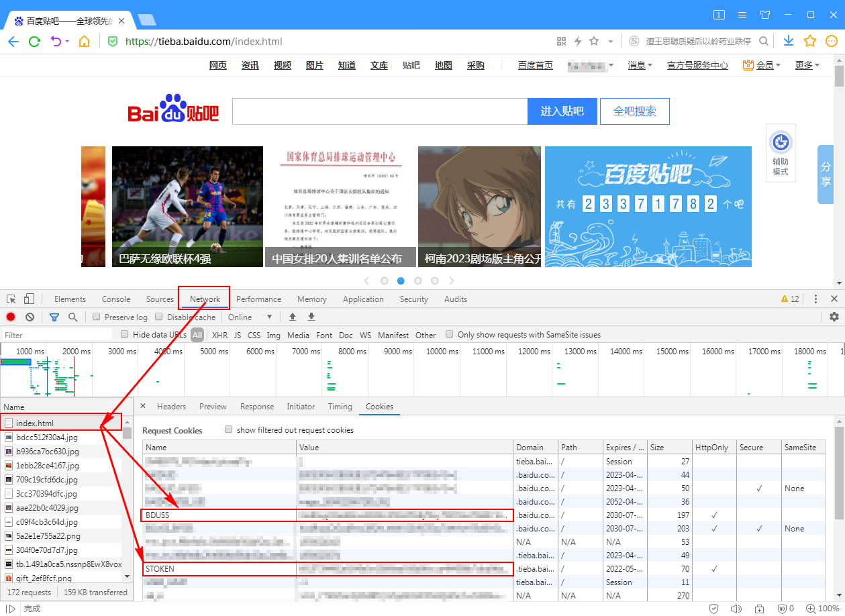The image size is (845, 616).
Task: Click the 分享 share side button
Action: tap(825, 174)
